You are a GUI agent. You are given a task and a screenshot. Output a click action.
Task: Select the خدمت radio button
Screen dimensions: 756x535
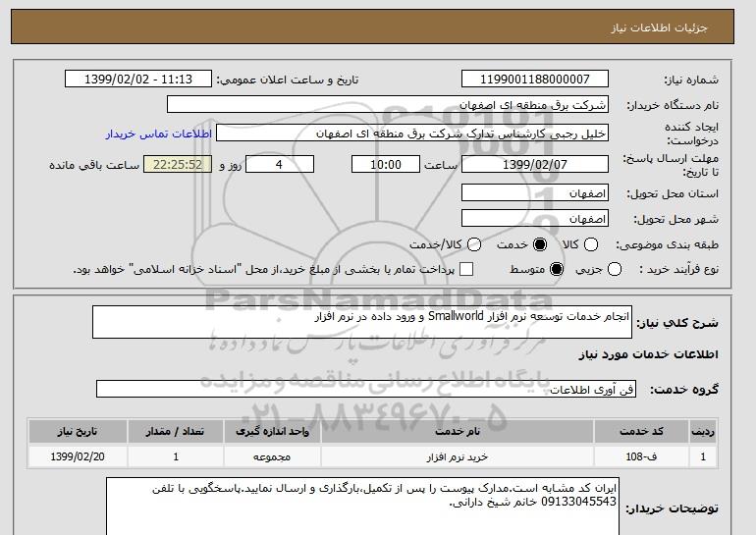(540, 244)
